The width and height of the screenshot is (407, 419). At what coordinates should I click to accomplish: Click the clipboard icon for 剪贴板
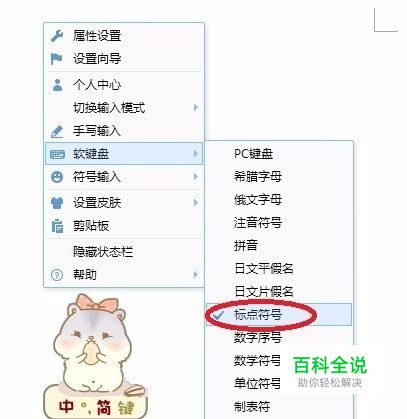tap(57, 226)
